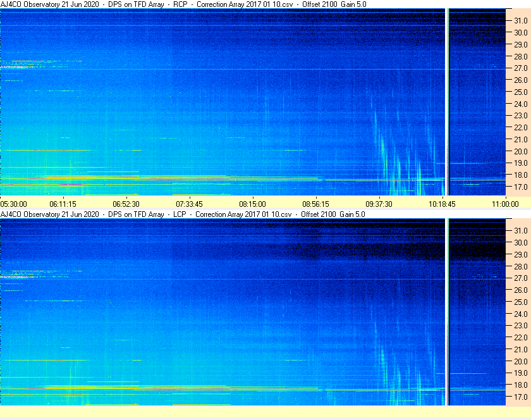This screenshot has width=531, height=420.
Task: Click the 31.0 frequency label on LCP axis
Action: click(x=521, y=230)
